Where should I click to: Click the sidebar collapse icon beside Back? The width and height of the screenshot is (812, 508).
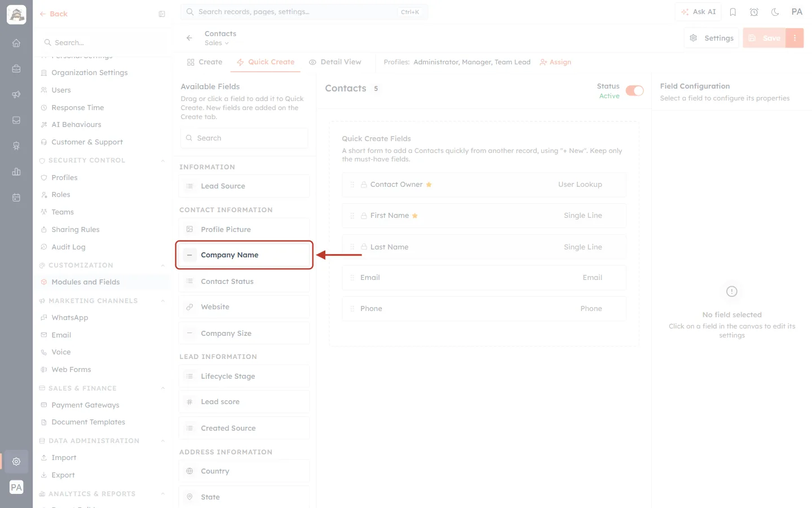[x=162, y=14]
